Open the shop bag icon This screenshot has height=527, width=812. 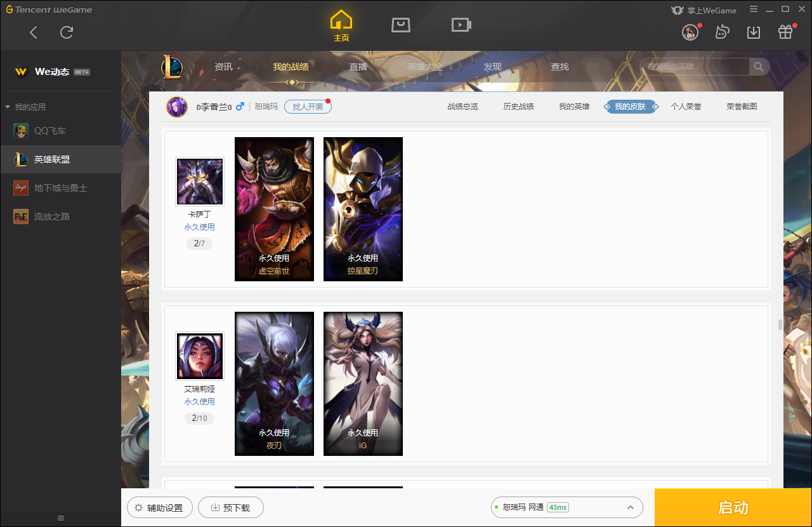click(400, 25)
